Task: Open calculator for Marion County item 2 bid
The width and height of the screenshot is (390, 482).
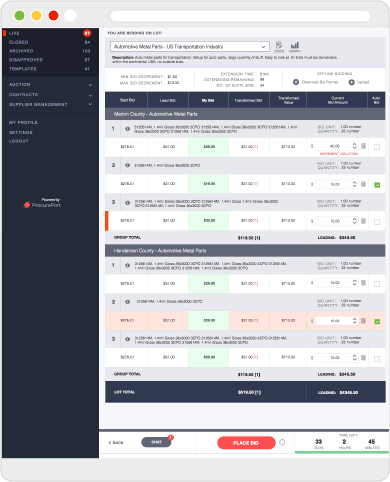Action: pos(363,184)
